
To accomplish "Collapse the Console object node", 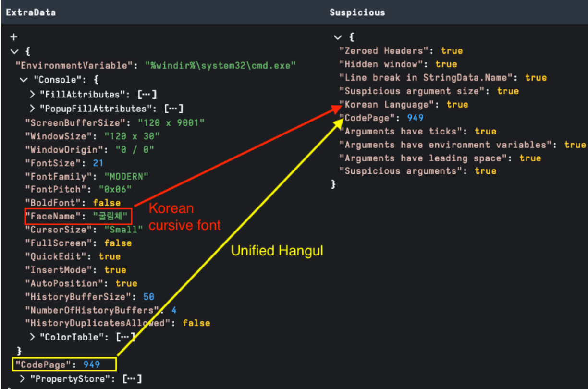I will [24, 80].
